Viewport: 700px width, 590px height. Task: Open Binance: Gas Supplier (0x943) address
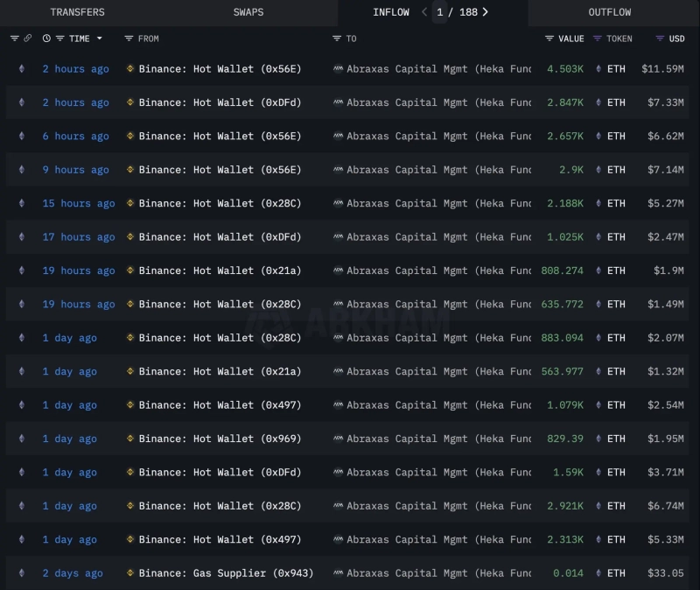226,573
